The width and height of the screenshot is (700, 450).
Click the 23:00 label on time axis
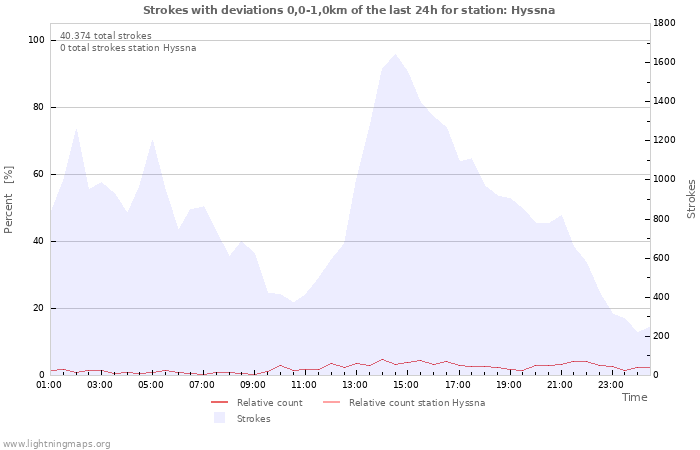611,384
